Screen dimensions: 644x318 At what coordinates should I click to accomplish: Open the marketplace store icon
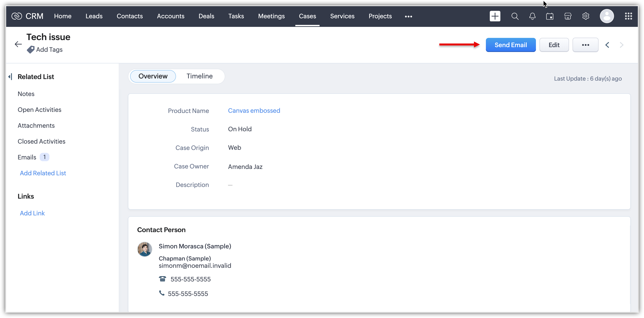coord(568,16)
